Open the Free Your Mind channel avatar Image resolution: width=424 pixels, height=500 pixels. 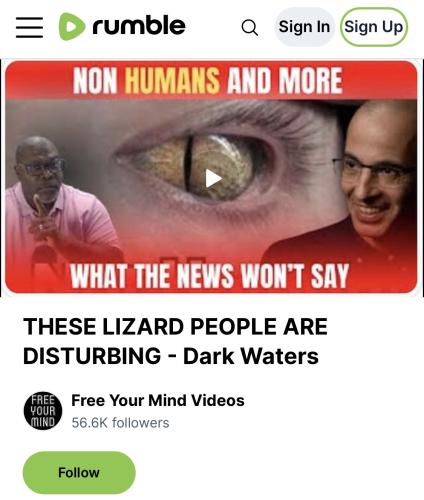[43, 411]
